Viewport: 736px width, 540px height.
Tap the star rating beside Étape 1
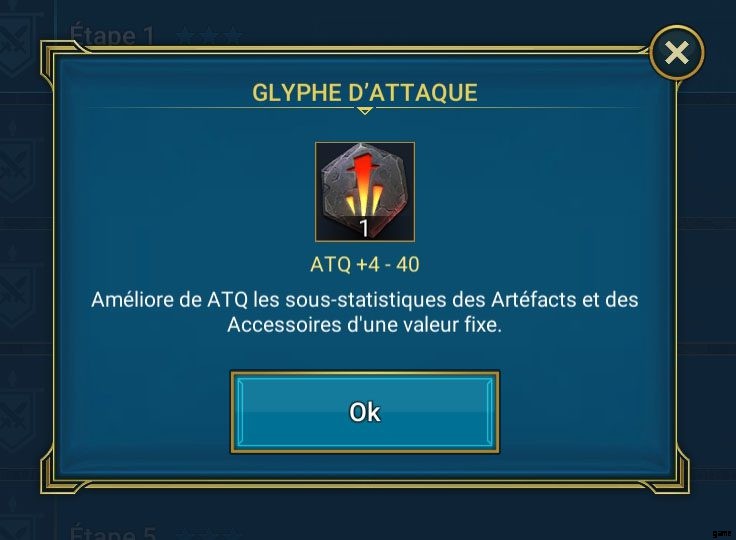[209, 36]
